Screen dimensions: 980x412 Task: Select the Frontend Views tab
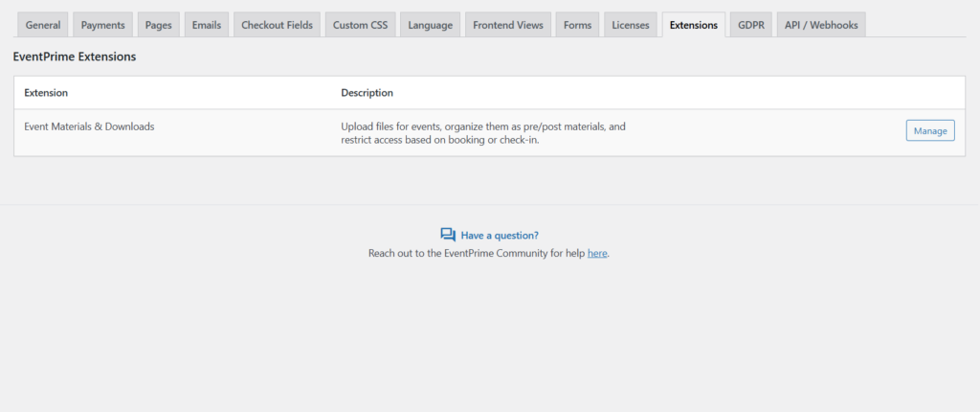pos(508,25)
